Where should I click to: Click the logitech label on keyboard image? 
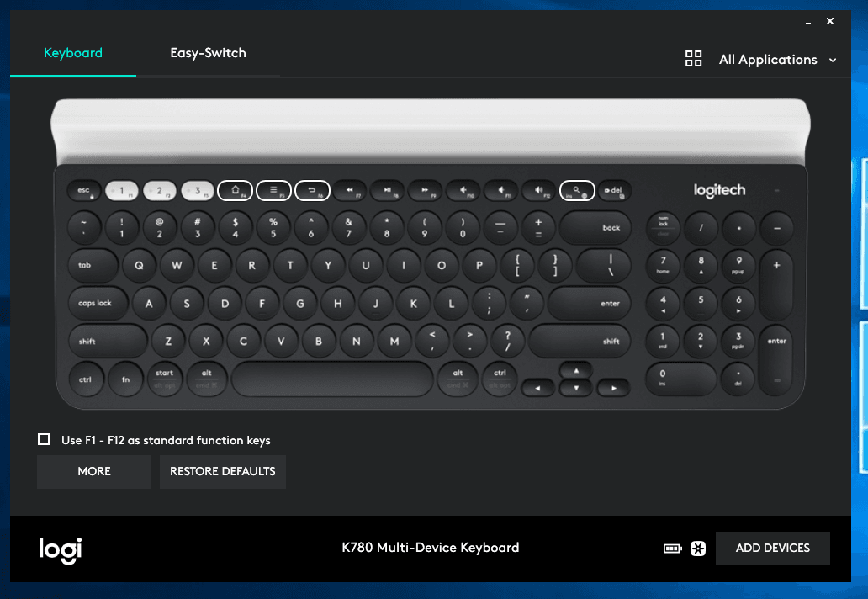point(719,190)
